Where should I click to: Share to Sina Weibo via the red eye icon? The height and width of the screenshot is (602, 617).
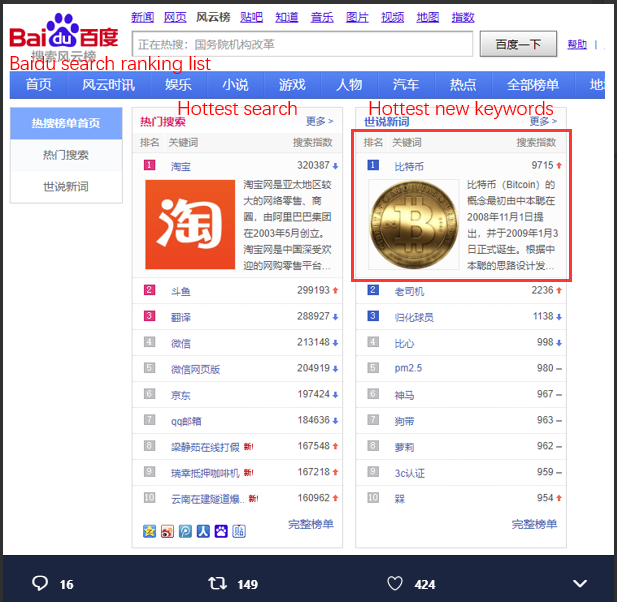[167, 531]
